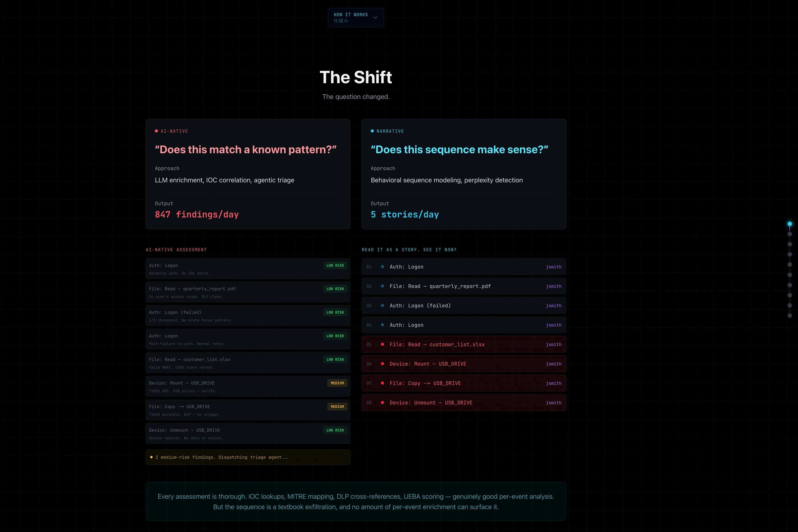This screenshot has width=798, height=532.
Task: Click "In user's access scope. DLP clean." note
Action: [x=186, y=297]
